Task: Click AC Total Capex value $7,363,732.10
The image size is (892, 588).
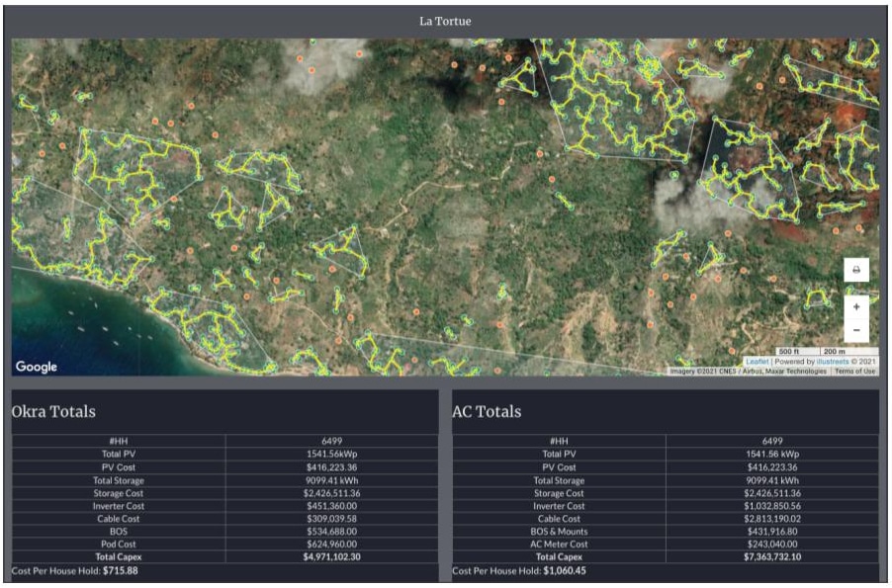Action: [x=772, y=557]
